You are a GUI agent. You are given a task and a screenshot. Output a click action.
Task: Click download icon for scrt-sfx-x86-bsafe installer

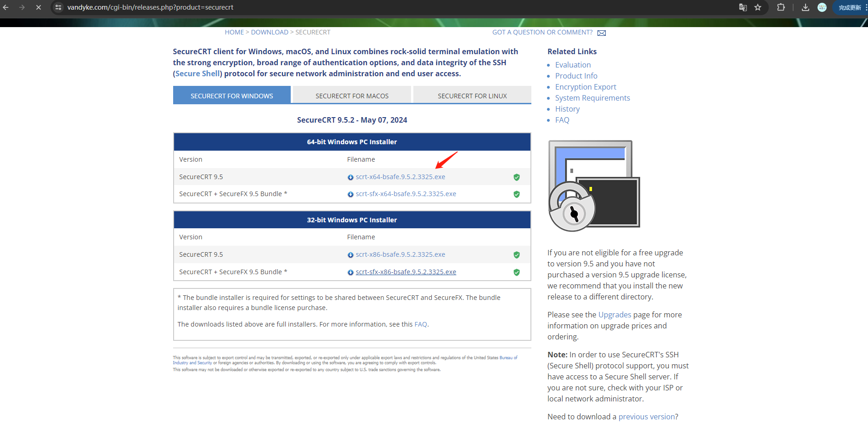coord(350,272)
